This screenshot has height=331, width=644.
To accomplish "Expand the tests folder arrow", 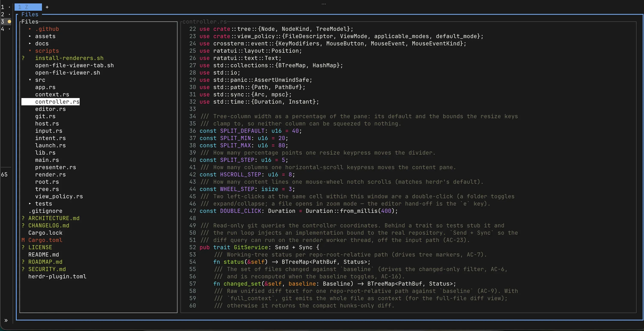I will (30, 204).
